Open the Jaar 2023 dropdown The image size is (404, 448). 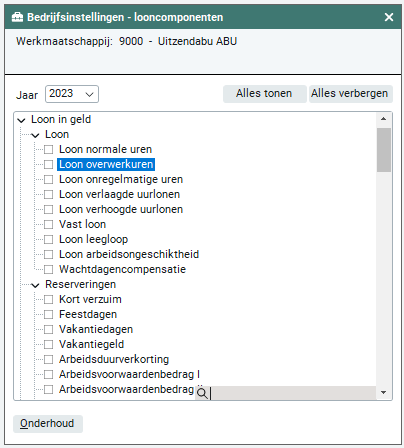click(72, 94)
